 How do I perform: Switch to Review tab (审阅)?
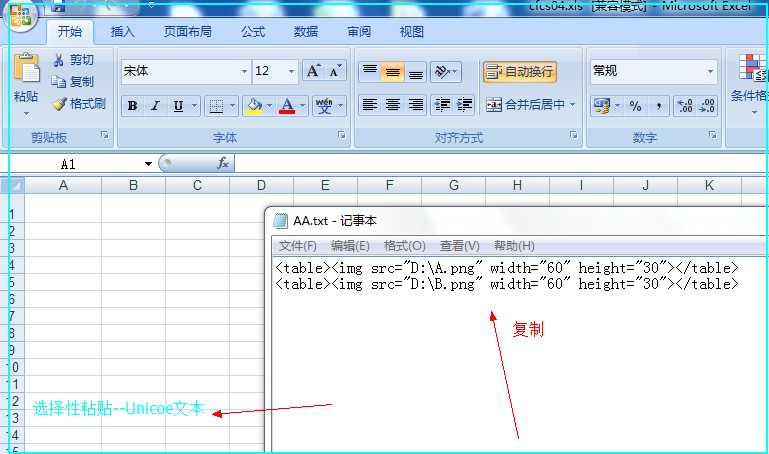359,32
